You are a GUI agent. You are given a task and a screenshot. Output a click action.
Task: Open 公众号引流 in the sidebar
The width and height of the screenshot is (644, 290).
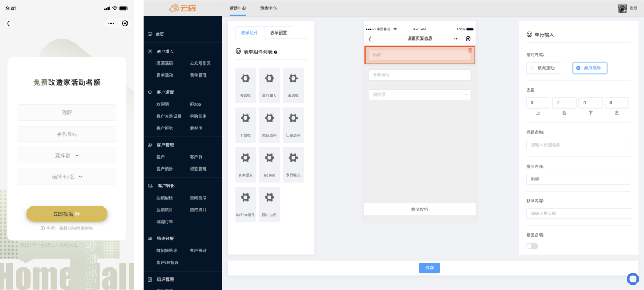pos(200,63)
